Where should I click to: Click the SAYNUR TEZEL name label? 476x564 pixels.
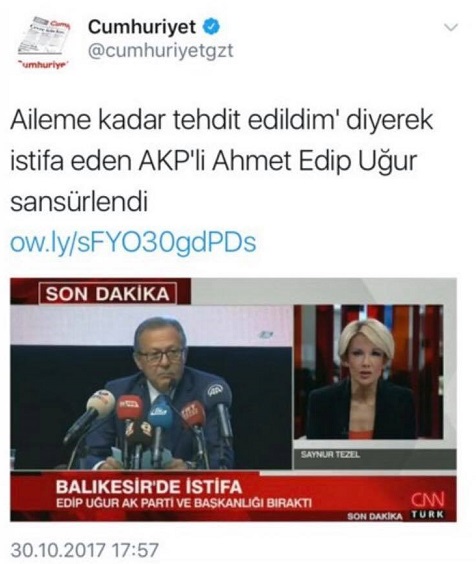coord(330,455)
